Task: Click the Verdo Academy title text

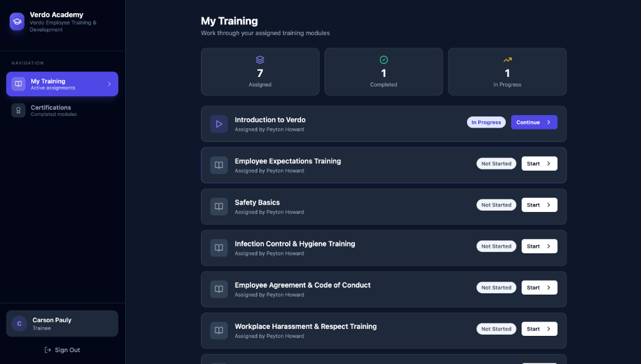Action: click(56, 15)
